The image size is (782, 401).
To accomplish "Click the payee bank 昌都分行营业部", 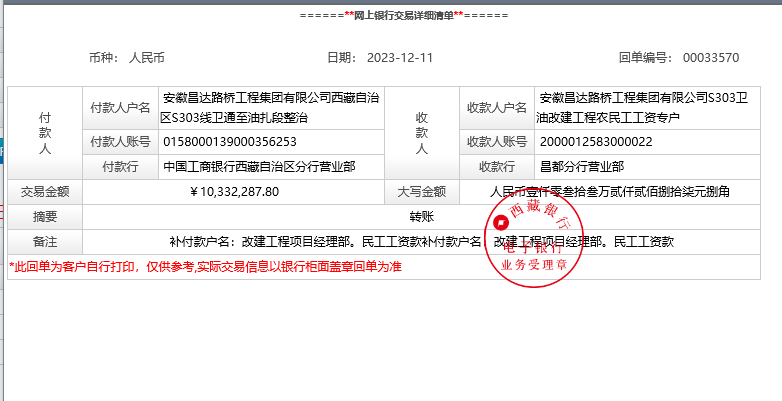I will click(x=581, y=166).
